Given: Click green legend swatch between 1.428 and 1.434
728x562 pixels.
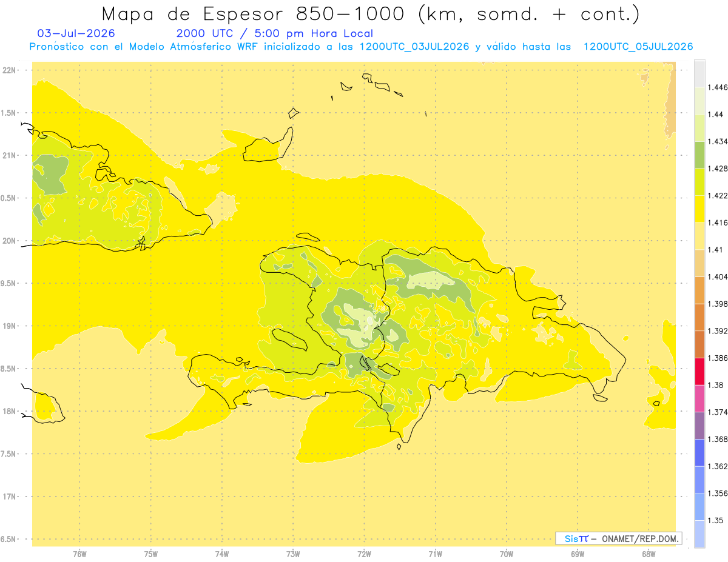Looking at the screenshot, I should 699,155.
